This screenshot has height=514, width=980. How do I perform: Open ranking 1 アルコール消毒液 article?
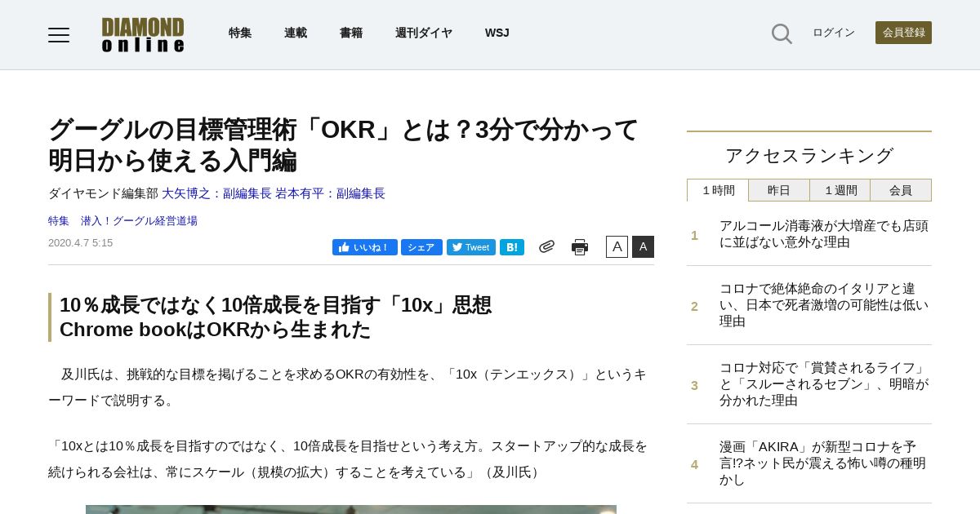pos(824,234)
